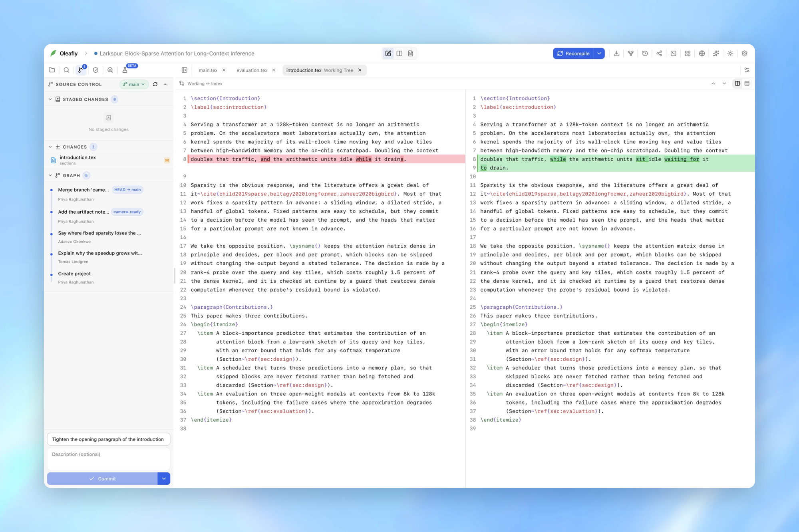Open the terminal icon in top toolbar

coord(674,54)
